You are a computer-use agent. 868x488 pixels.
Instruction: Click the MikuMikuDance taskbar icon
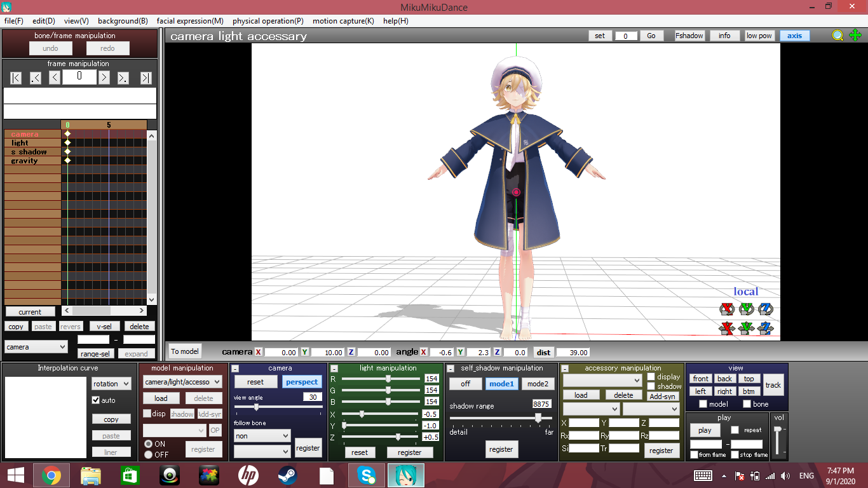405,475
